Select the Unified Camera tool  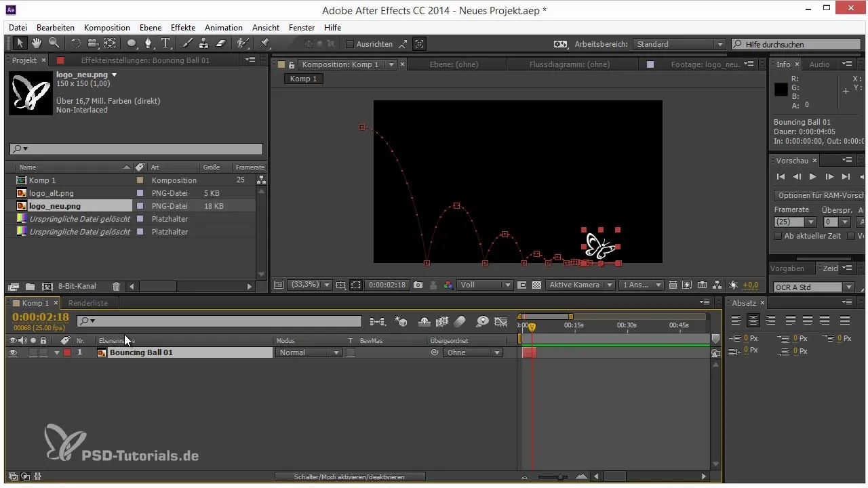click(92, 43)
